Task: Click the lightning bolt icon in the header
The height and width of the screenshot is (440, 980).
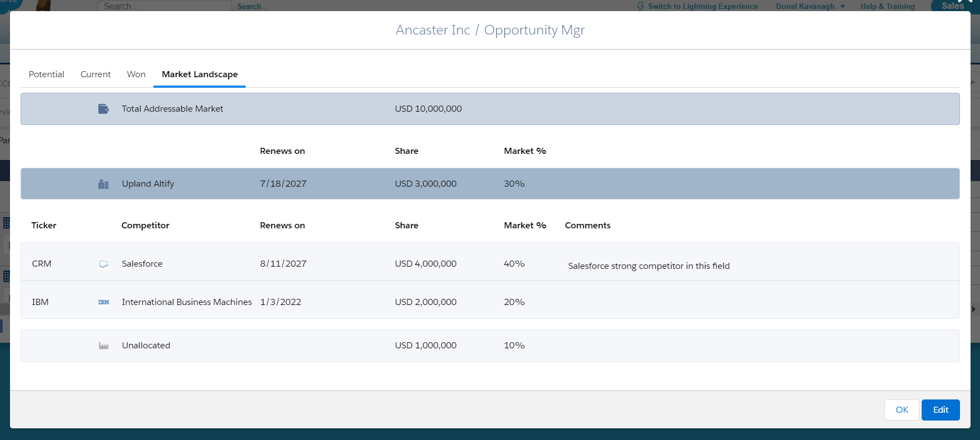Action: coord(640,6)
